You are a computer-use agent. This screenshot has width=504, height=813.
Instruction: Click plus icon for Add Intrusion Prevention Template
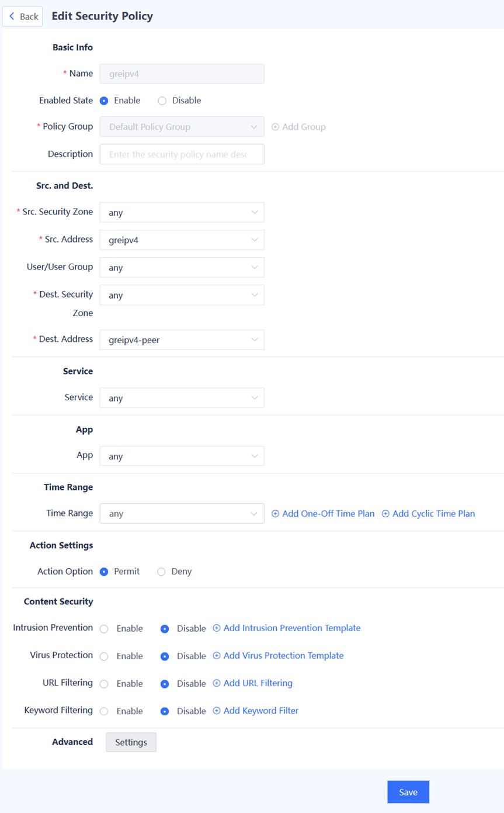pos(217,628)
